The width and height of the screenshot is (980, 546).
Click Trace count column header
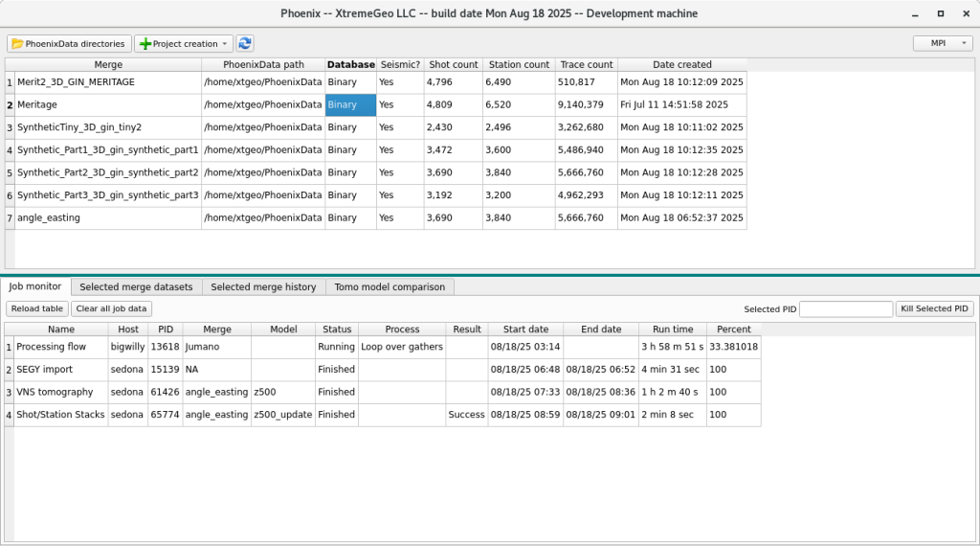(x=587, y=64)
